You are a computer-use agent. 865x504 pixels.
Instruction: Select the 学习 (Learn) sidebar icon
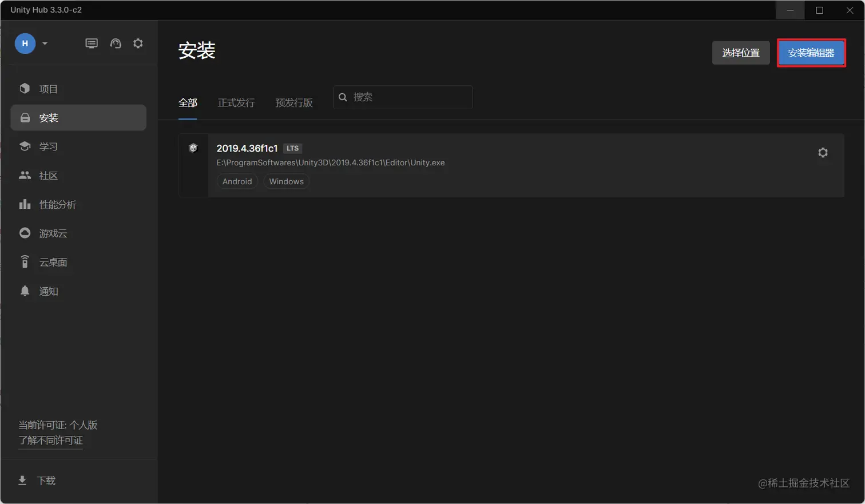pos(48,146)
